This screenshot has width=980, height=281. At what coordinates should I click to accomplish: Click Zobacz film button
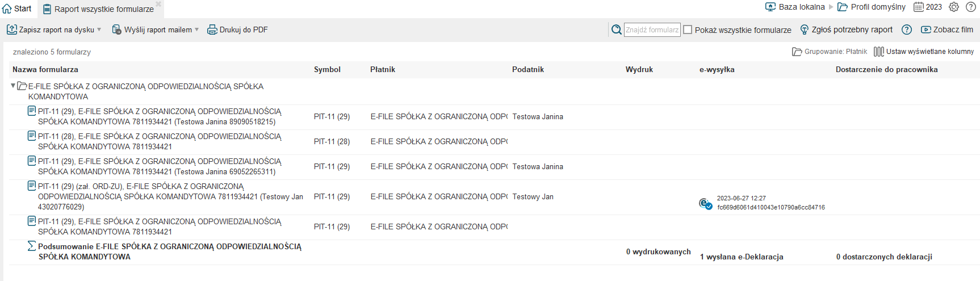(947, 30)
